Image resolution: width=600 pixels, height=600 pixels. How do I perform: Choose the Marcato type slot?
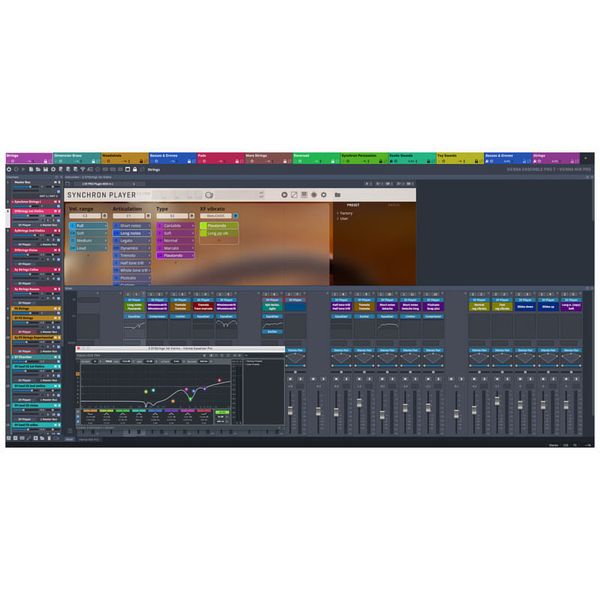[173, 248]
